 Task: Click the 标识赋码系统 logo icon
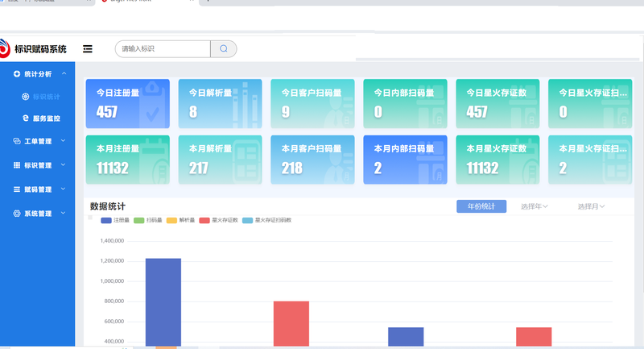5,48
